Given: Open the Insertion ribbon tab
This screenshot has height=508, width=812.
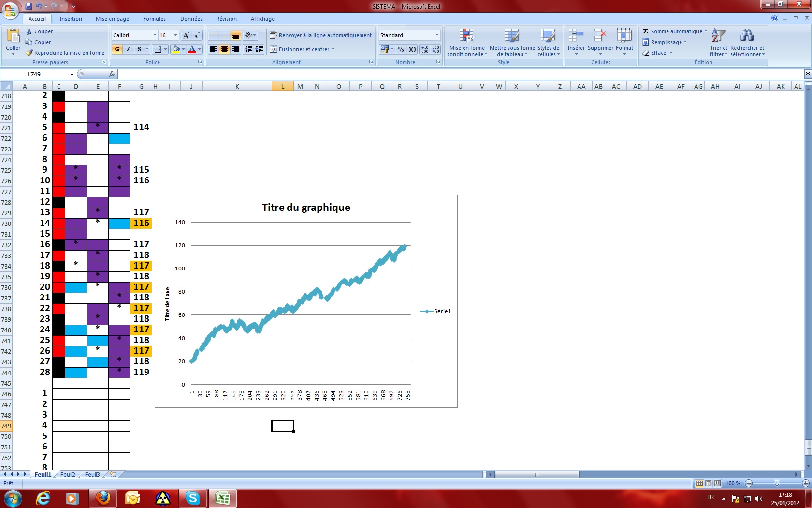Looking at the screenshot, I should click(x=71, y=19).
